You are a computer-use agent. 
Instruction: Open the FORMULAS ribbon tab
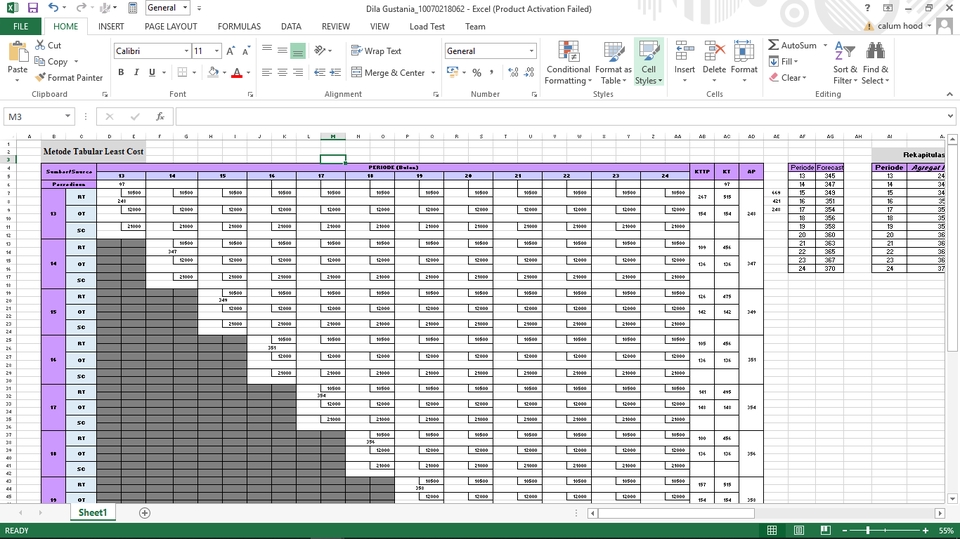(239, 26)
